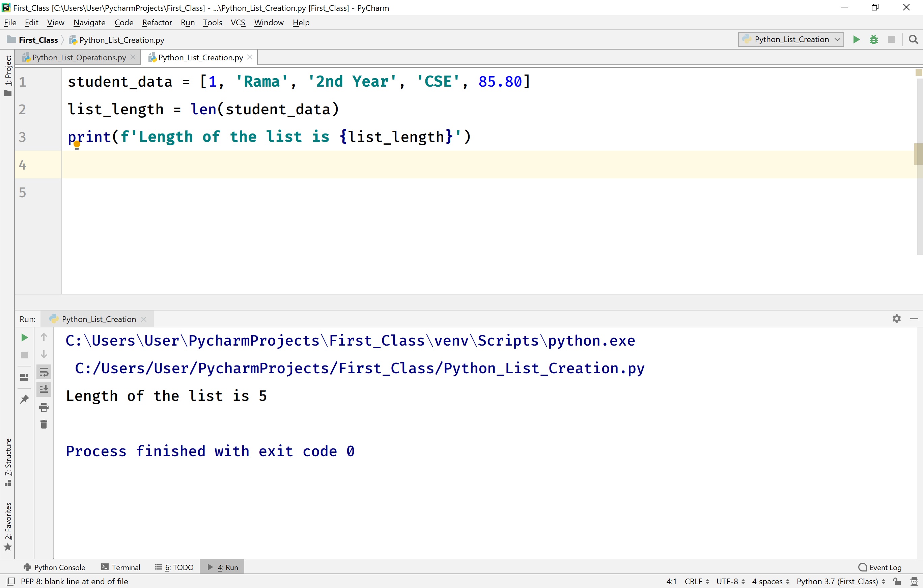The image size is (923, 588).
Task: Open the Settings gear icon in Run panel
Action: pyautogui.click(x=896, y=319)
